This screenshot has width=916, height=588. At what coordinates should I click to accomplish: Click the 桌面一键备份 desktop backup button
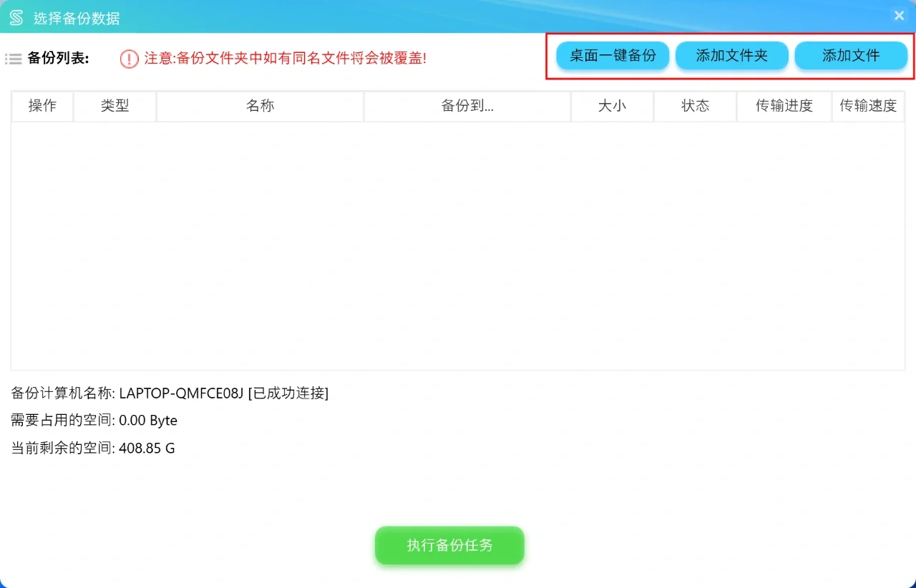[613, 55]
